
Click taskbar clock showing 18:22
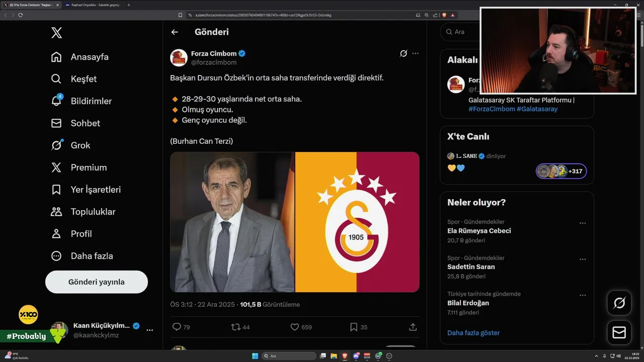coord(632,356)
